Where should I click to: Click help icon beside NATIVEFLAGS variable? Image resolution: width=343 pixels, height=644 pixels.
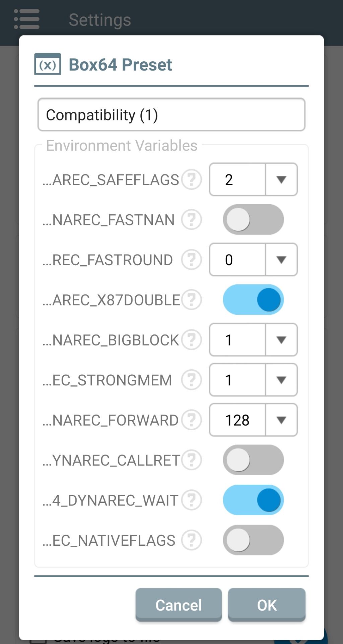192,540
